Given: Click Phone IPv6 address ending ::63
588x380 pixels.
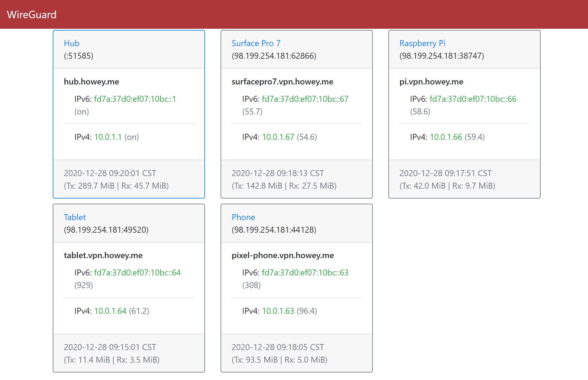Looking at the screenshot, I should tap(305, 272).
